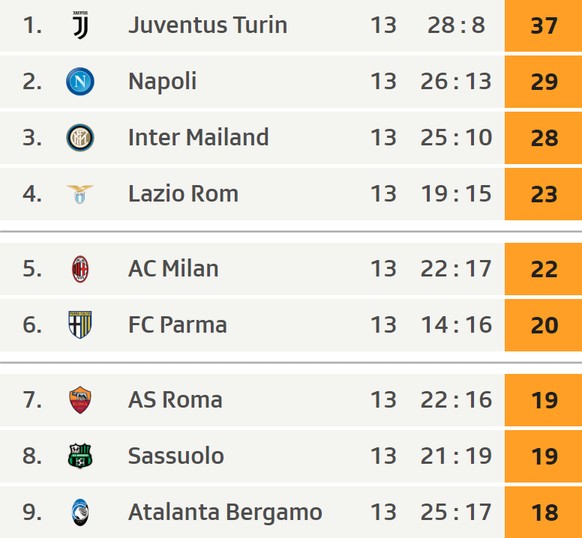Screen dimensions: 582x538
Task: Click the Lazio Rom eagle logo
Action: (x=80, y=194)
